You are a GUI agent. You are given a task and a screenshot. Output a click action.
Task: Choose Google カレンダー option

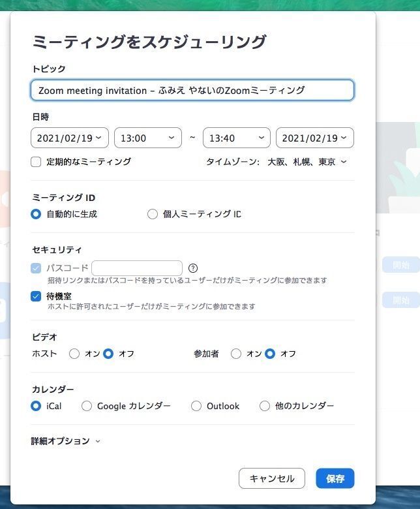point(87,406)
